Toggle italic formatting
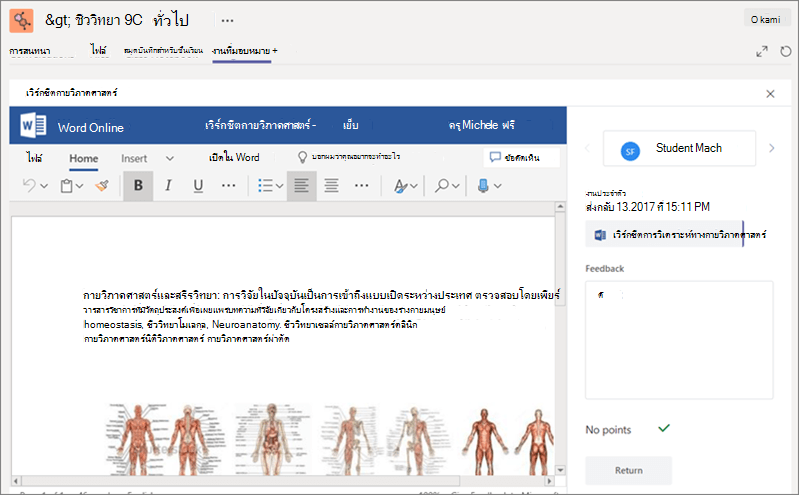This screenshot has height=495, width=799. tap(168, 186)
